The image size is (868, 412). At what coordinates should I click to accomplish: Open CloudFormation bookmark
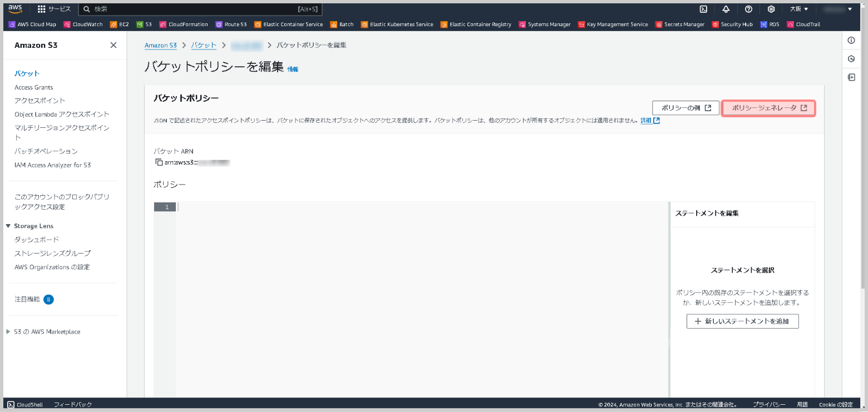(184, 24)
